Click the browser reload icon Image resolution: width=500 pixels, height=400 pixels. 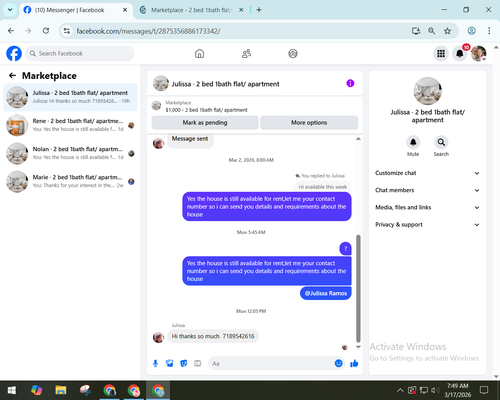click(x=46, y=31)
